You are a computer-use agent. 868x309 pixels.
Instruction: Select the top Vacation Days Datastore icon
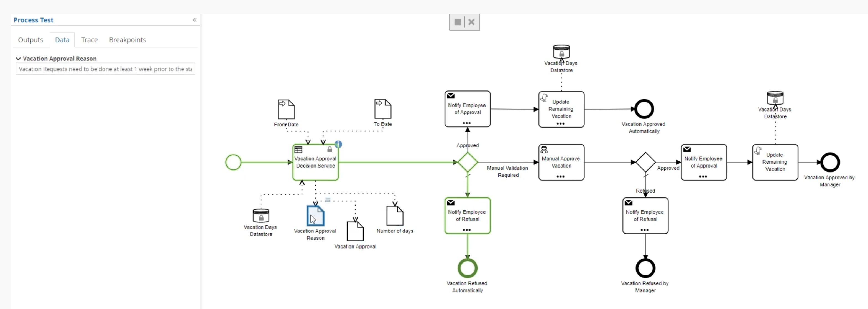tap(561, 52)
